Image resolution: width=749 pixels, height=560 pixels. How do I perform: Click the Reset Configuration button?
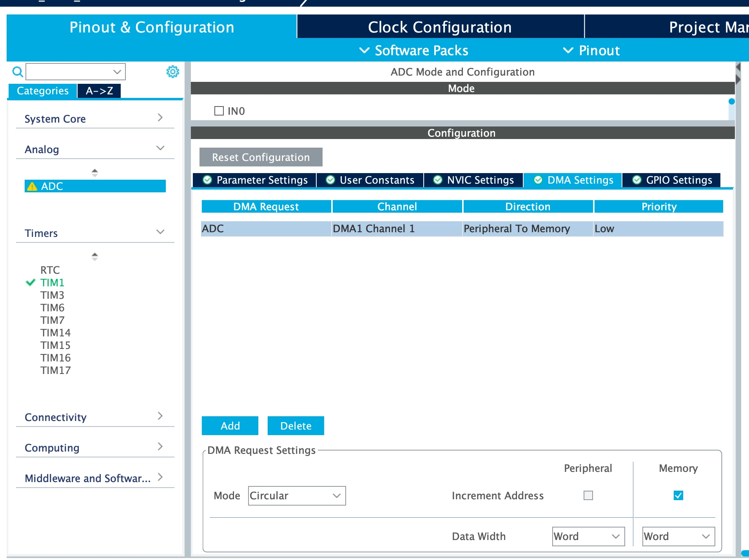pyautogui.click(x=261, y=157)
